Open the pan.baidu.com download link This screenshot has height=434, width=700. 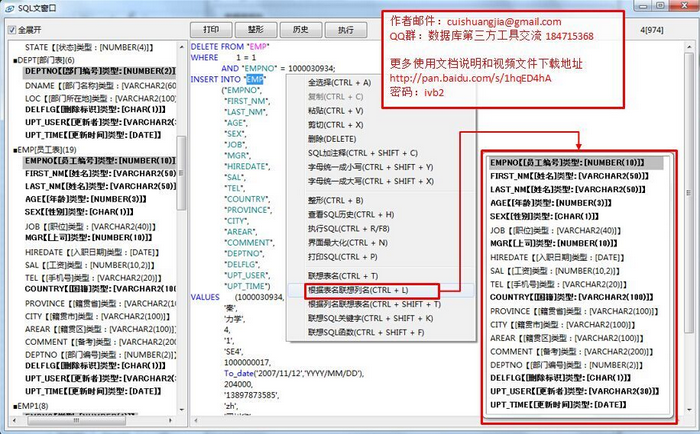click(470, 79)
